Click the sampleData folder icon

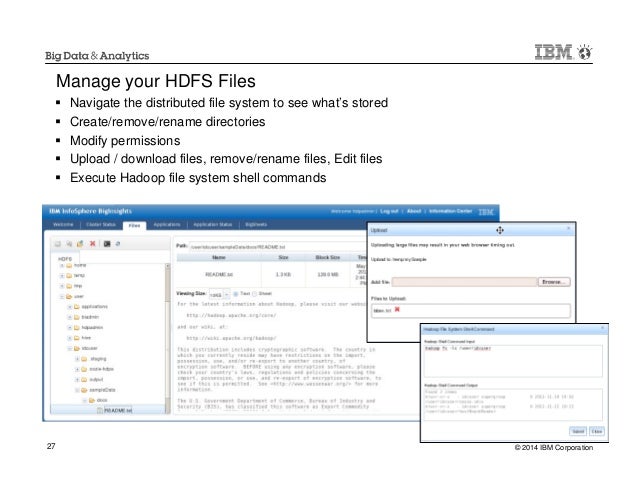(x=84, y=390)
